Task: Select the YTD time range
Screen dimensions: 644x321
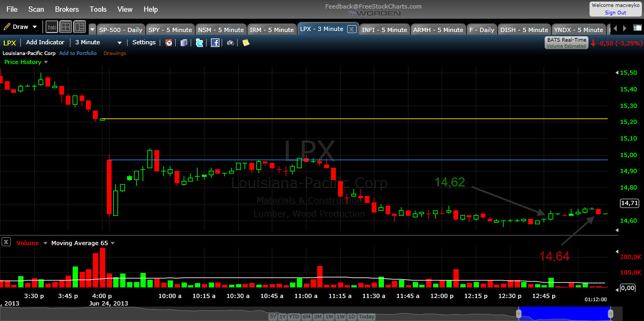Action: 294,317
